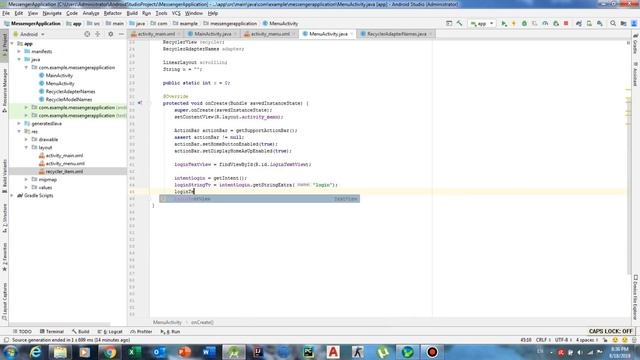Expand the Gradle Scripts node
Viewport: 640px width, 360px height.
[12, 196]
